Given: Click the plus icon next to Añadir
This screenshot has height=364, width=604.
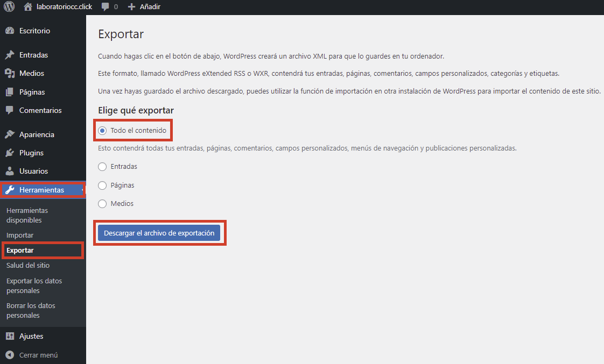Looking at the screenshot, I should click(131, 7).
